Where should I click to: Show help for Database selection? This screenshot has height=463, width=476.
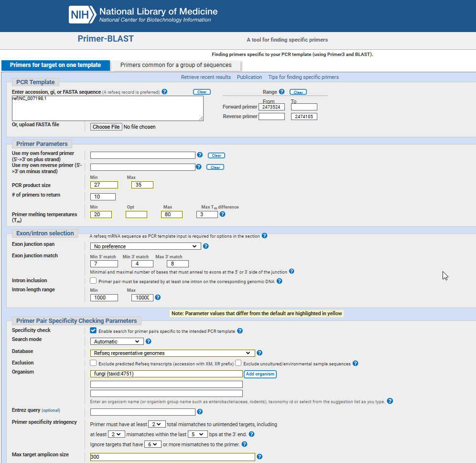(x=260, y=353)
